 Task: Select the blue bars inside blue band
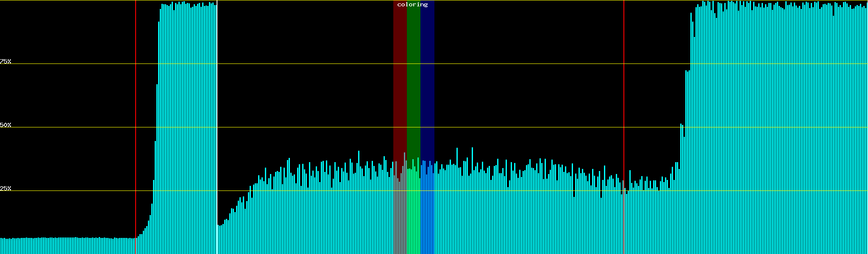click(427, 212)
